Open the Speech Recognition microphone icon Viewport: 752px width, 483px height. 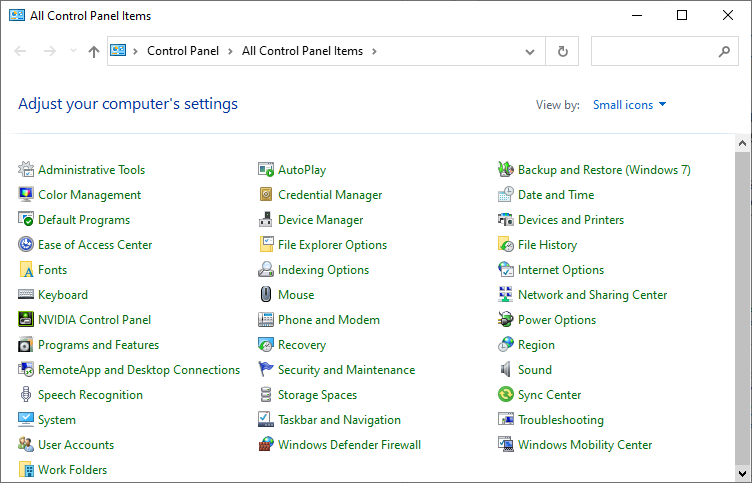26,394
